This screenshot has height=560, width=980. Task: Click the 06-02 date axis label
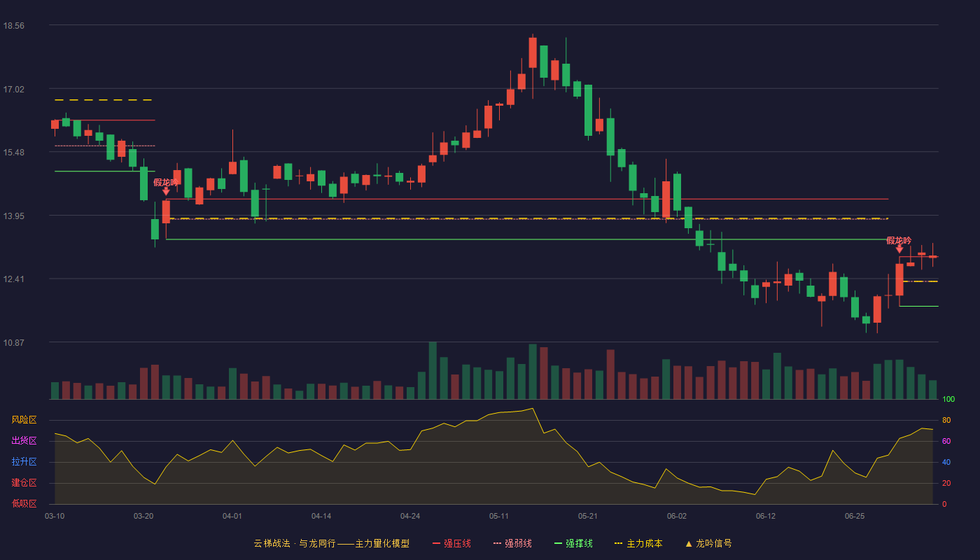click(677, 516)
